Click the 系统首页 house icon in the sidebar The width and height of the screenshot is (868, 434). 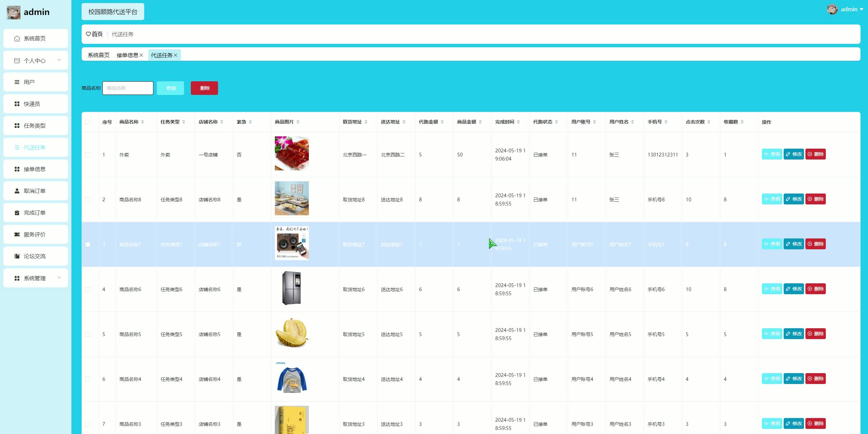click(x=17, y=38)
